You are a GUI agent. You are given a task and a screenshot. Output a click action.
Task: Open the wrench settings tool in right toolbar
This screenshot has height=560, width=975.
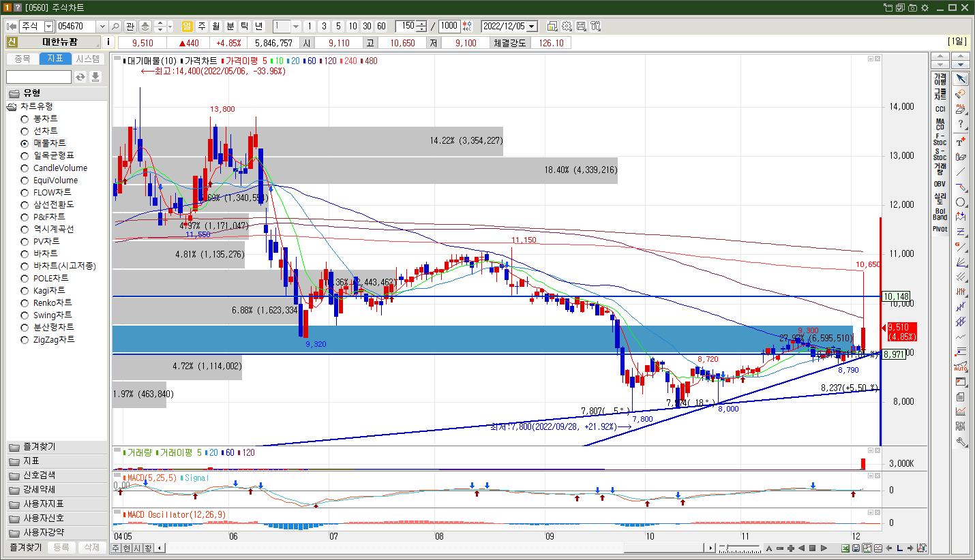click(961, 441)
